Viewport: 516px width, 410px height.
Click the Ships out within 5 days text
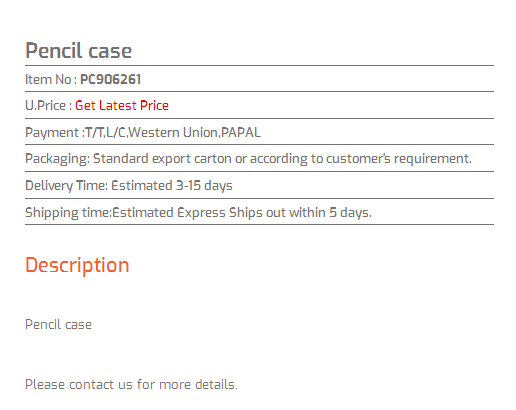pos(300,213)
